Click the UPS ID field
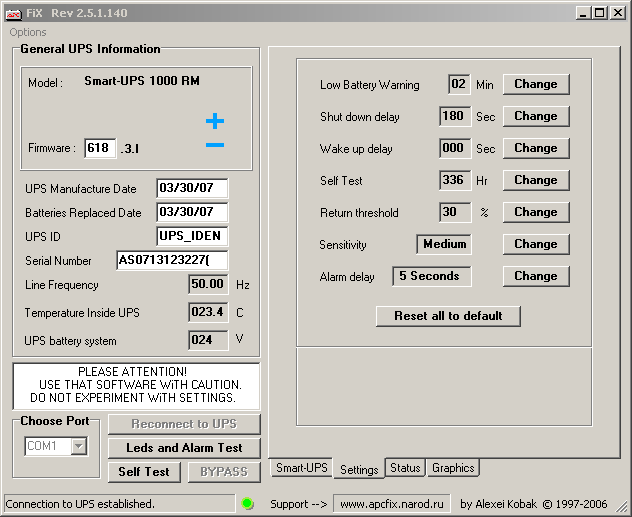This screenshot has height=517, width=632. pyautogui.click(x=192, y=236)
